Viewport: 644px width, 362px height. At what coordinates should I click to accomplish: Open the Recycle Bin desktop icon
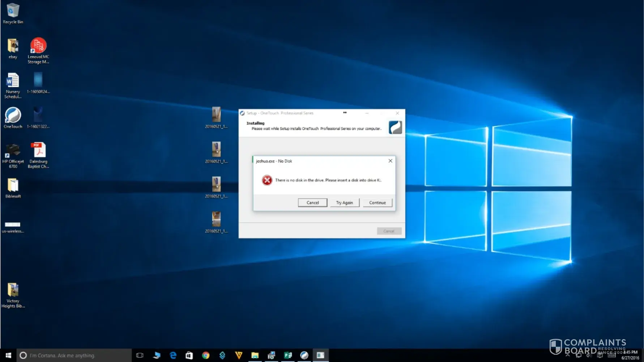tap(13, 11)
